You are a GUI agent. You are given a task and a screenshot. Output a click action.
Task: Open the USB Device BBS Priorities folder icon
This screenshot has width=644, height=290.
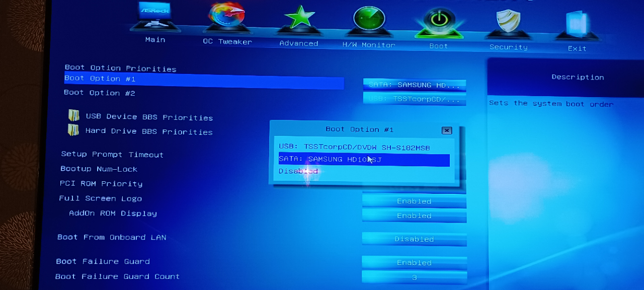tap(74, 116)
